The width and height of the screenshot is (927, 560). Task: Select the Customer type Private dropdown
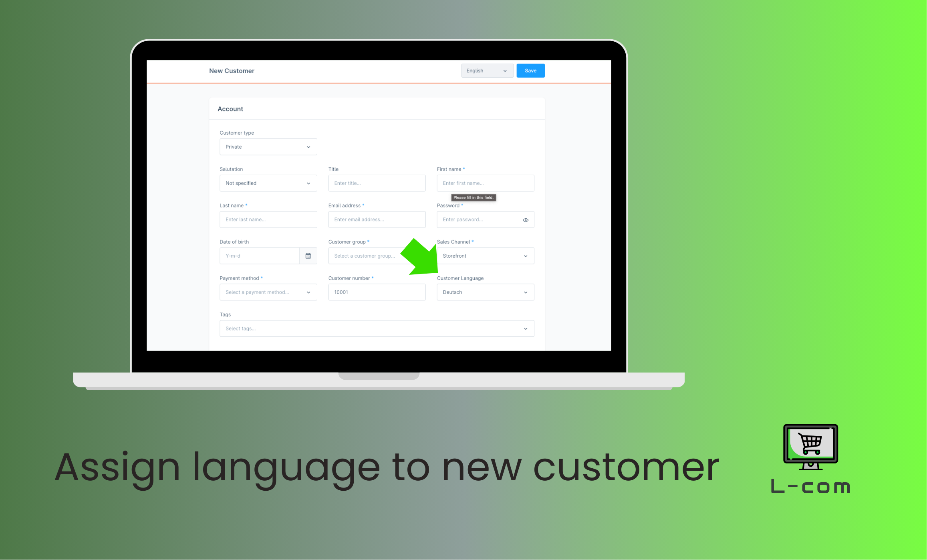tap(267, 146)
